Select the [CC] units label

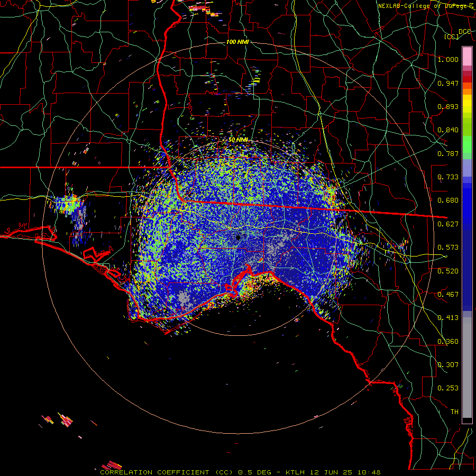[x=452, y=36]
